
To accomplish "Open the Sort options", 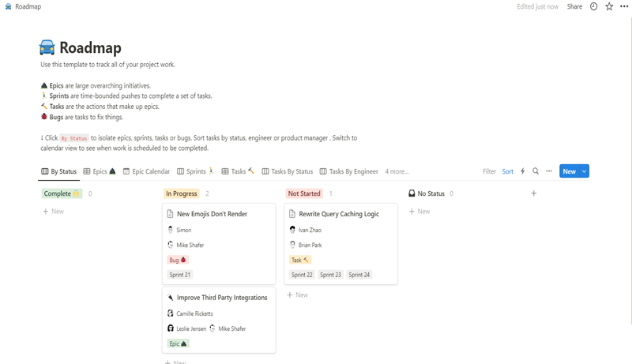I will [507, 171].
